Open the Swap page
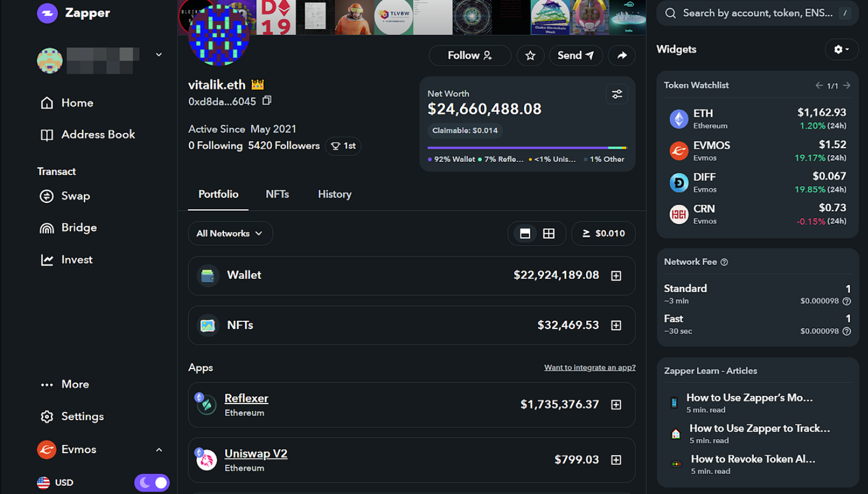This screenshot has height=494, width=868. (65, 196)
